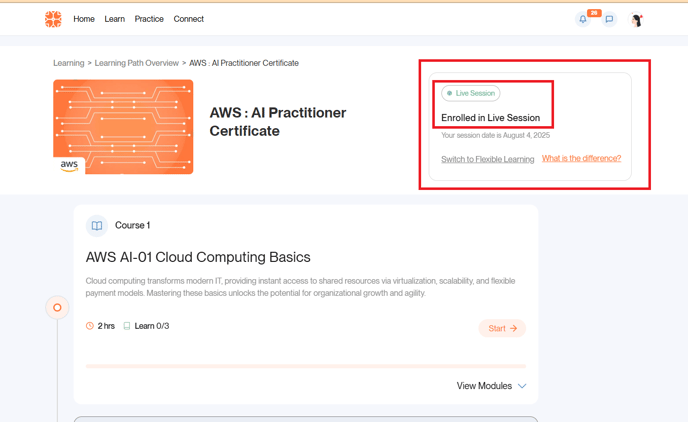Click Switch to Flexible Learning link
This screenshot has width=688, height=422.
(487, 159)
